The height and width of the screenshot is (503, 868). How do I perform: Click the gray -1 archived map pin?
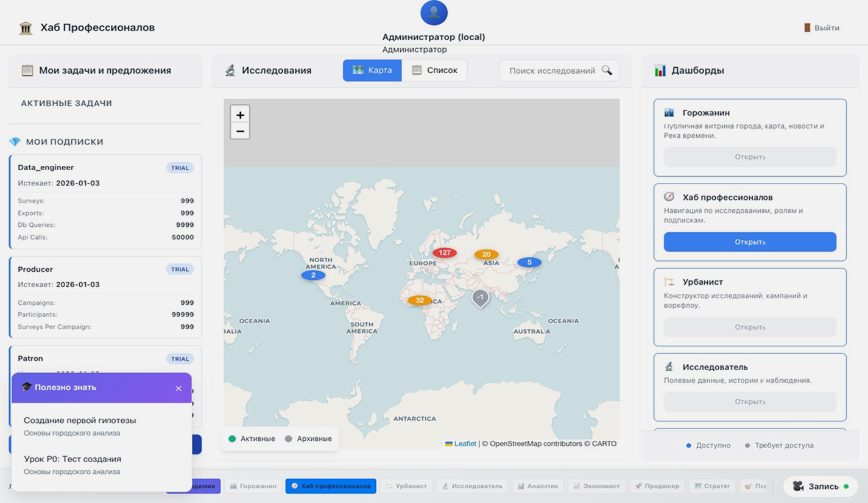coord(480,298)
